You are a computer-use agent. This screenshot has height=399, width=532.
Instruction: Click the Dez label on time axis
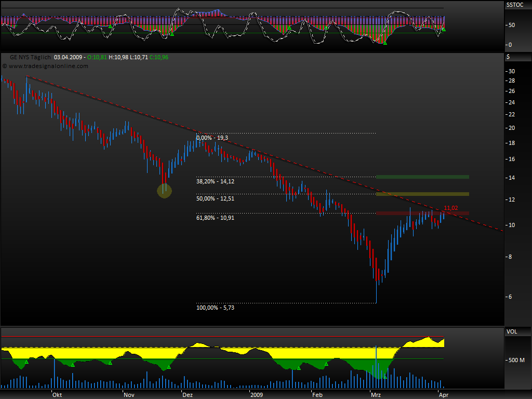[x=187, y=395]
